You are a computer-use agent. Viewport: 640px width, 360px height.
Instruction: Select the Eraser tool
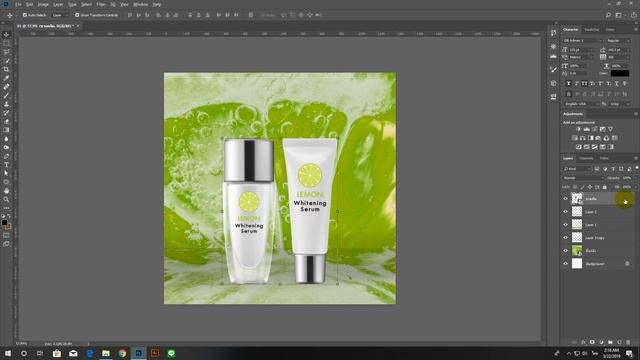point(6,121)
